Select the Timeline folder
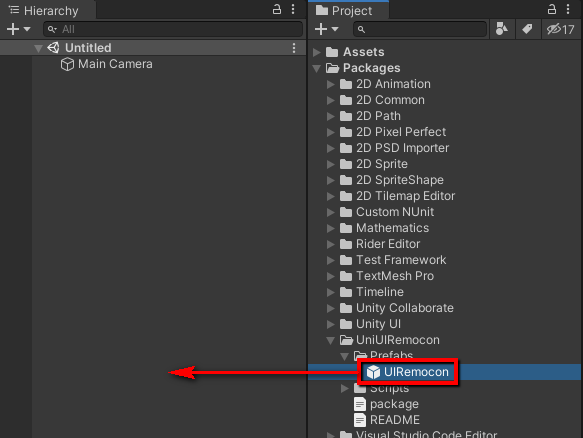 [x=380, y=292]
